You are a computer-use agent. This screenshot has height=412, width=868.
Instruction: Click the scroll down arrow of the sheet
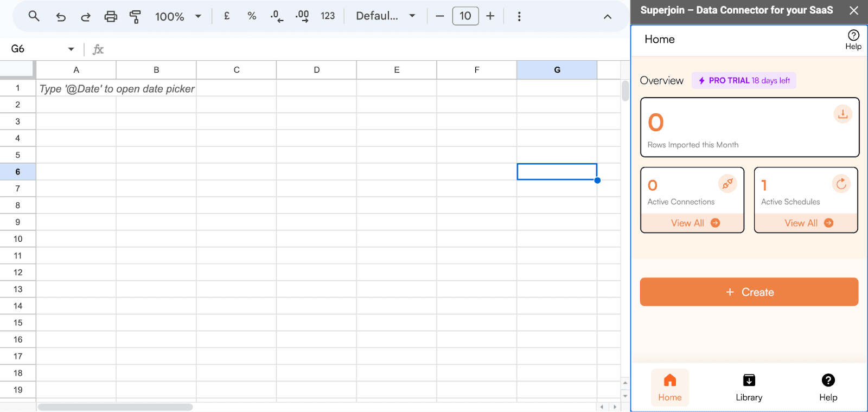(x=625, y=396)
